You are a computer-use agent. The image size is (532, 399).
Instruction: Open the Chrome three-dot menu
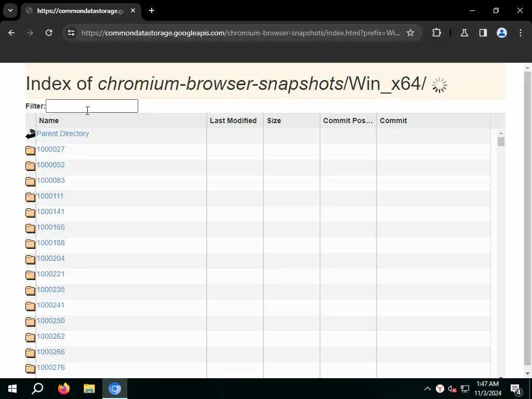(521, 33)
